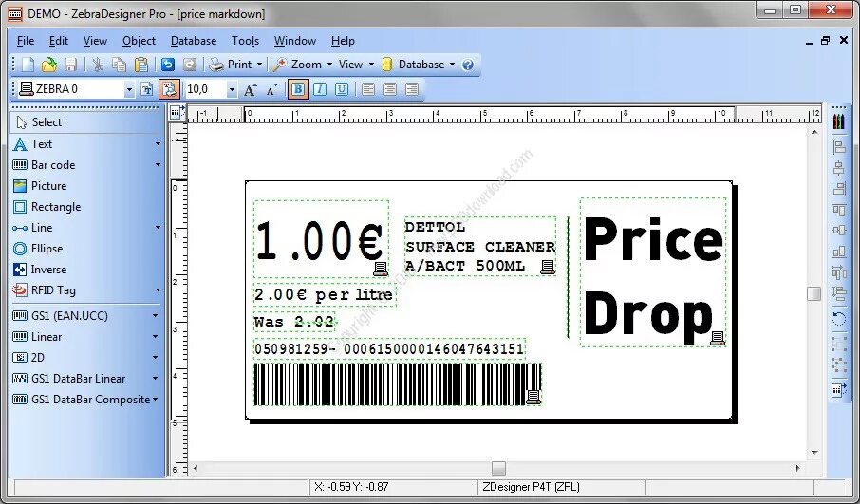
Task: Expand the GS1 DataBar Composite arrow
Action: [x=156, y=400]
